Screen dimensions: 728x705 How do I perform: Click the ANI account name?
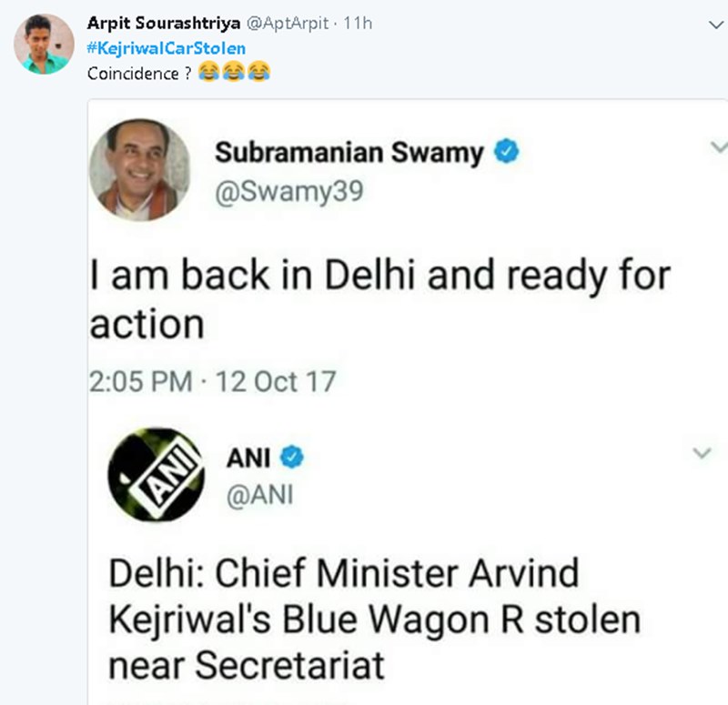[x=248, y=458]
